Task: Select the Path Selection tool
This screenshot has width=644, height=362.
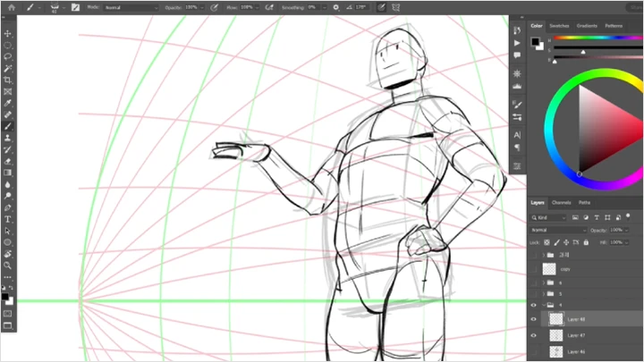Action: click(x=8, y=231)
